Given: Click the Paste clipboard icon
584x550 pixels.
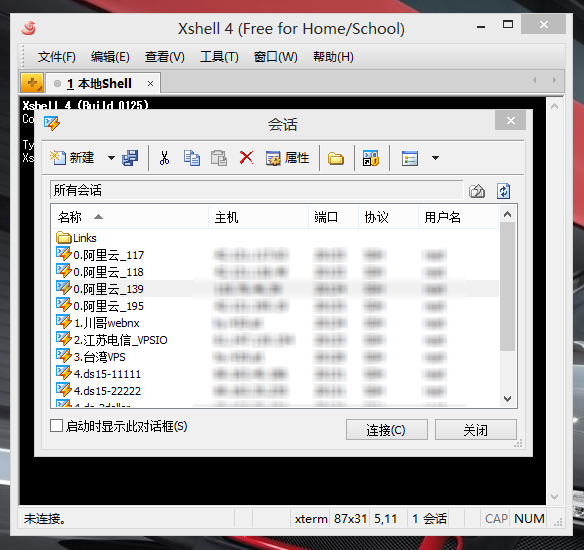Looking at the screenshot, I should 219,158.
